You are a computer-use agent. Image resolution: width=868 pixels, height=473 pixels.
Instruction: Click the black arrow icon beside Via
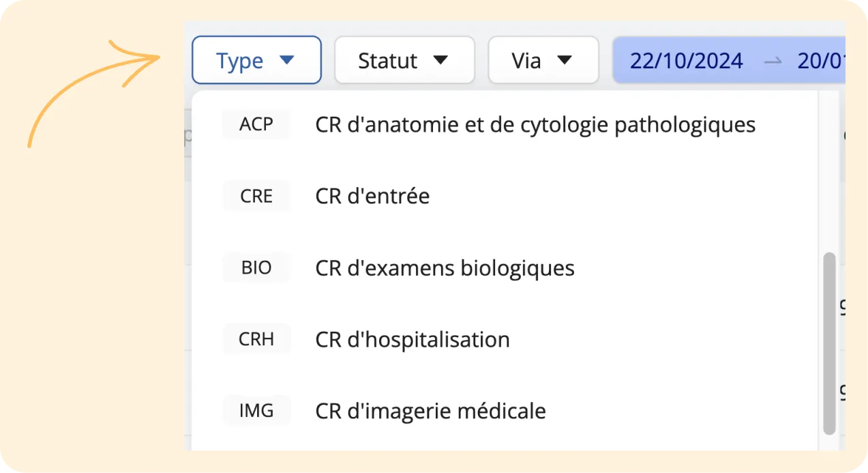pyautogui.click(x=565, y=60)
